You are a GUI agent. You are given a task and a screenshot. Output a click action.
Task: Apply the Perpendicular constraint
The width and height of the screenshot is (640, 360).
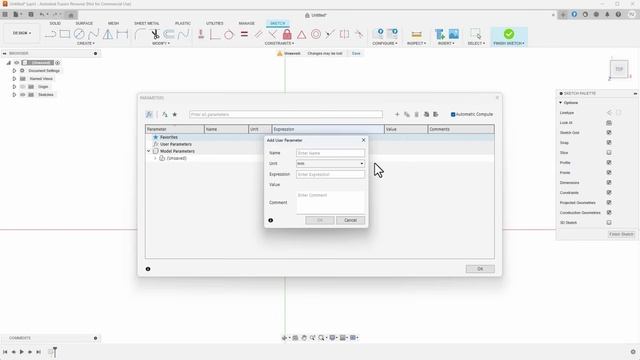click(273, 34)
